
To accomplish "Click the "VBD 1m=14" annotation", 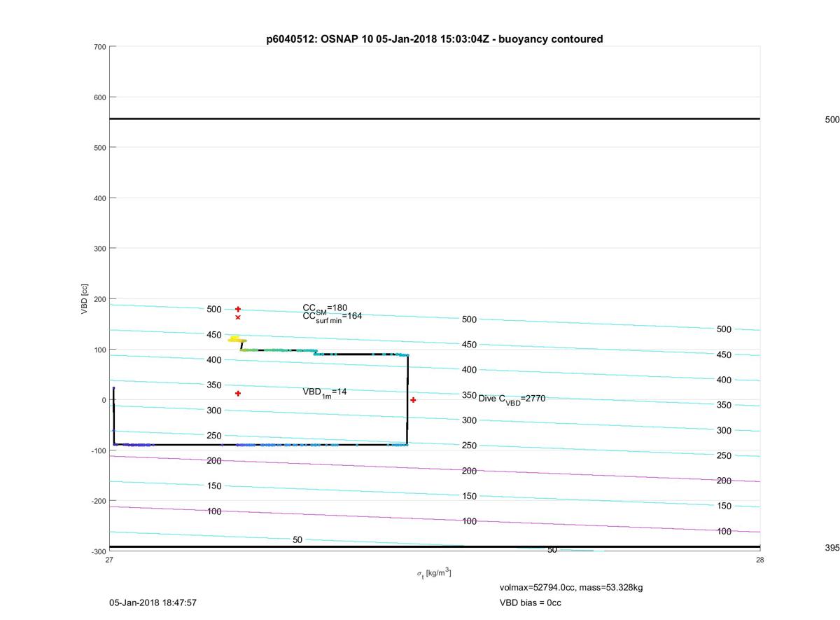I will click(324, 392).
